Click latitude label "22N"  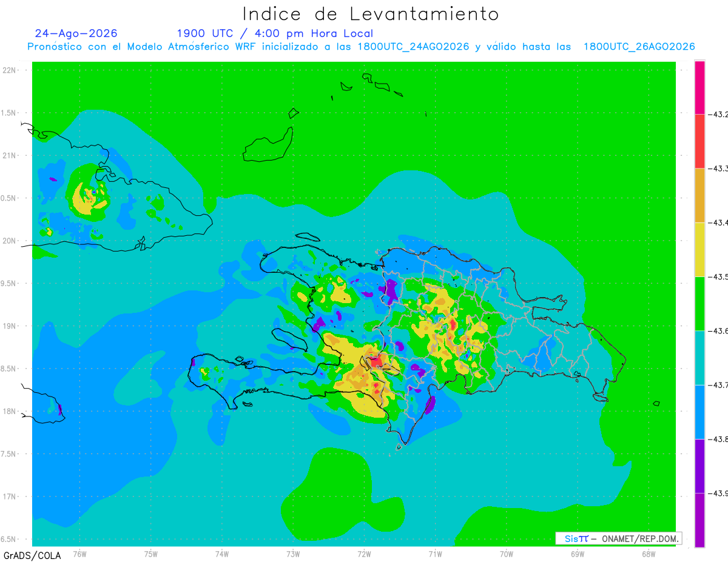click(9, 70)
